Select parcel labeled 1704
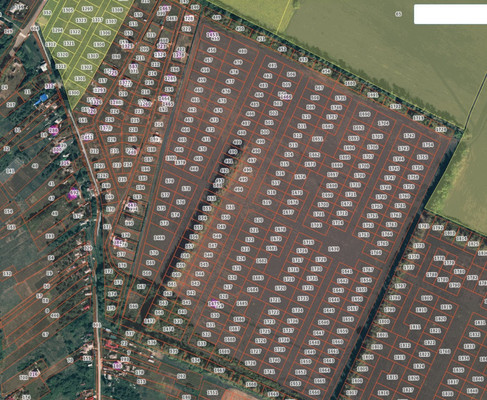This screenshot has height=400, width=487. pos(383,123)
